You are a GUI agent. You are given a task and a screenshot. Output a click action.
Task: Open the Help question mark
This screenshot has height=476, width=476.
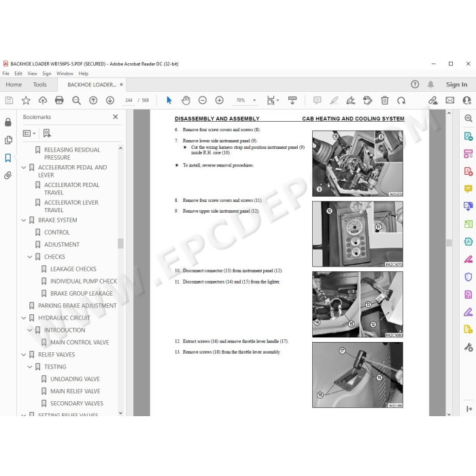415,84
